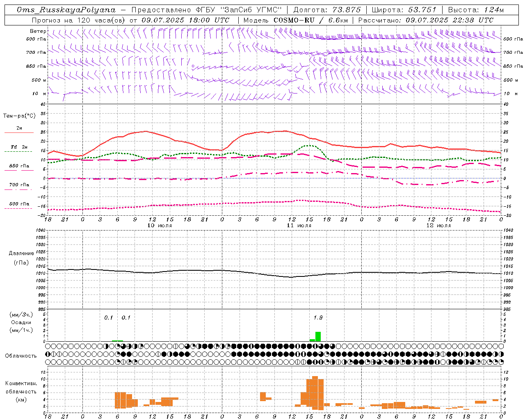This screenshot has height=420, width=525.
Task: Click the (мм/3ч.) precipitation unit label
Action: click(21, 315)
